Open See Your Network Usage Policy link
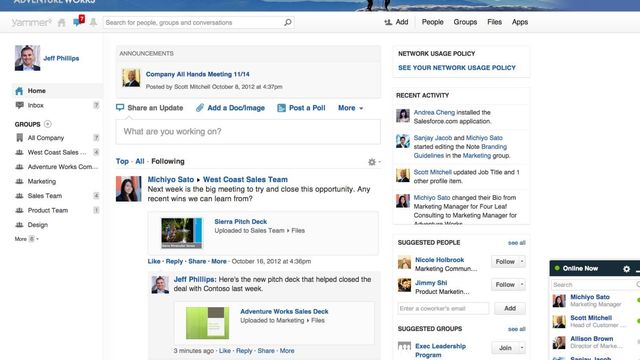The image size is (640, 360). click(457, 68)
